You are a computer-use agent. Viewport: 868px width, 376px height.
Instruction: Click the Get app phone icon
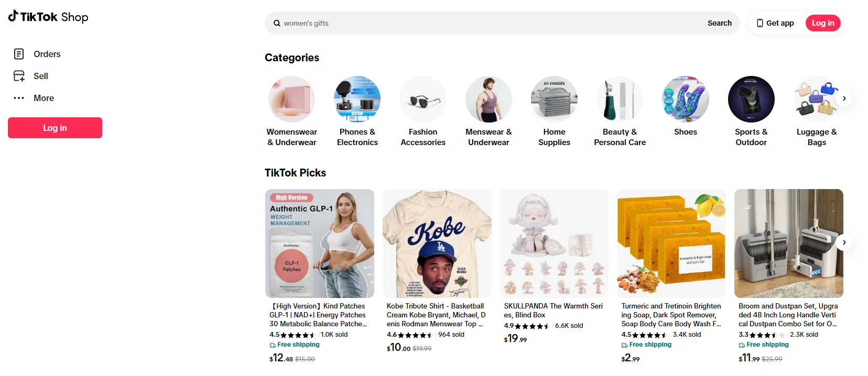(759, 23)
